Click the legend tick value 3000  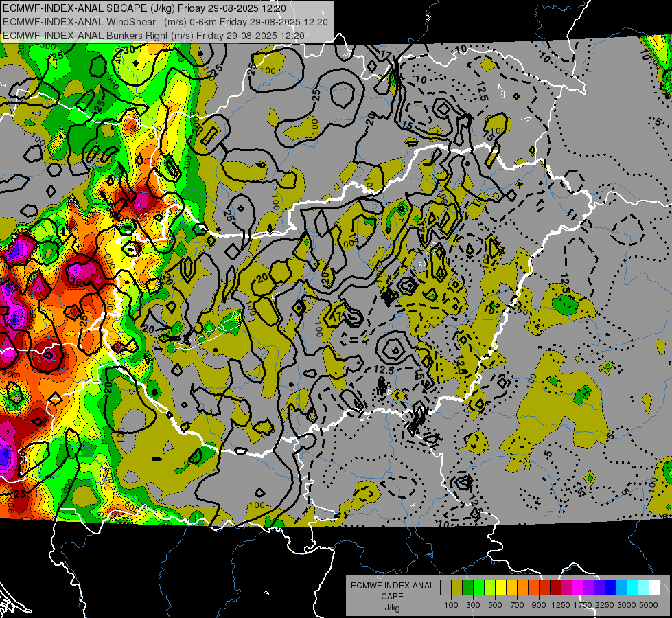pyautogui.click(x=626, y=605)
